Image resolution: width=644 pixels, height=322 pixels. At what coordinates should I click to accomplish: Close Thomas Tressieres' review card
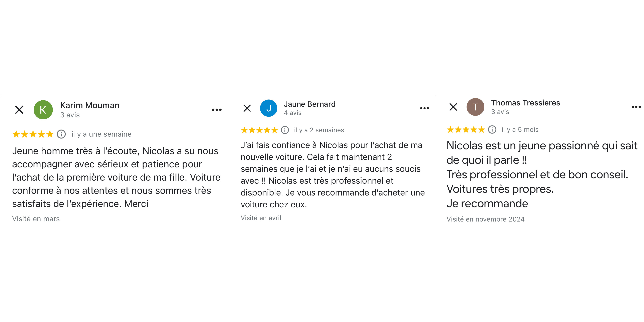[453, 107]
